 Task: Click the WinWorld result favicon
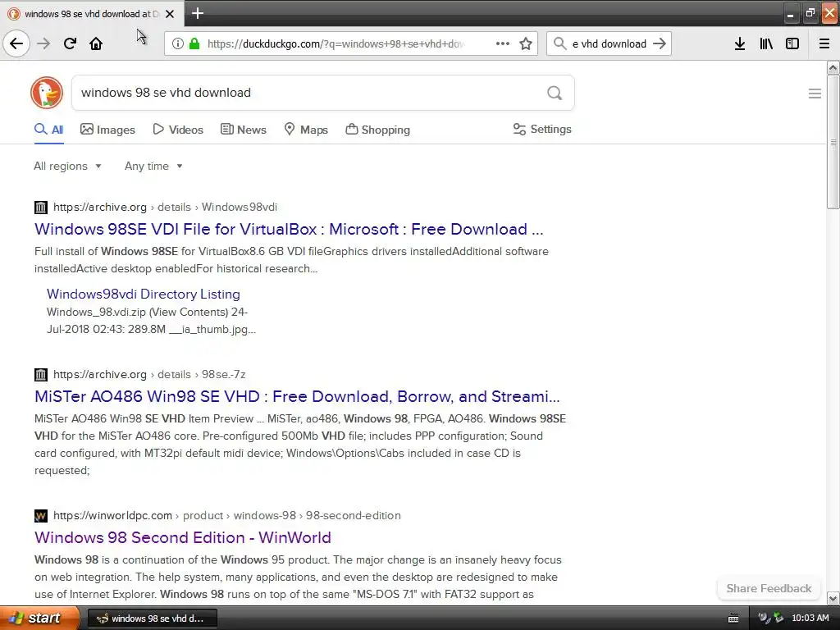point(41,516)
